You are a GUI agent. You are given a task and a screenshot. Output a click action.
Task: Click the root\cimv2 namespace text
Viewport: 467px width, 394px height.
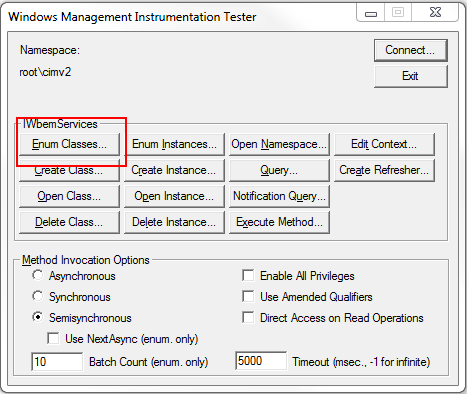45,72
